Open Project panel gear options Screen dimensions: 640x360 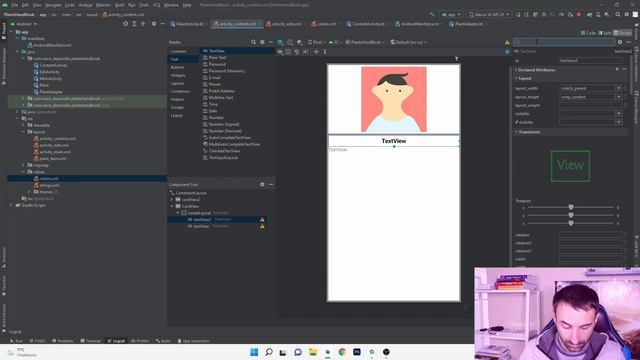[154, 24]
